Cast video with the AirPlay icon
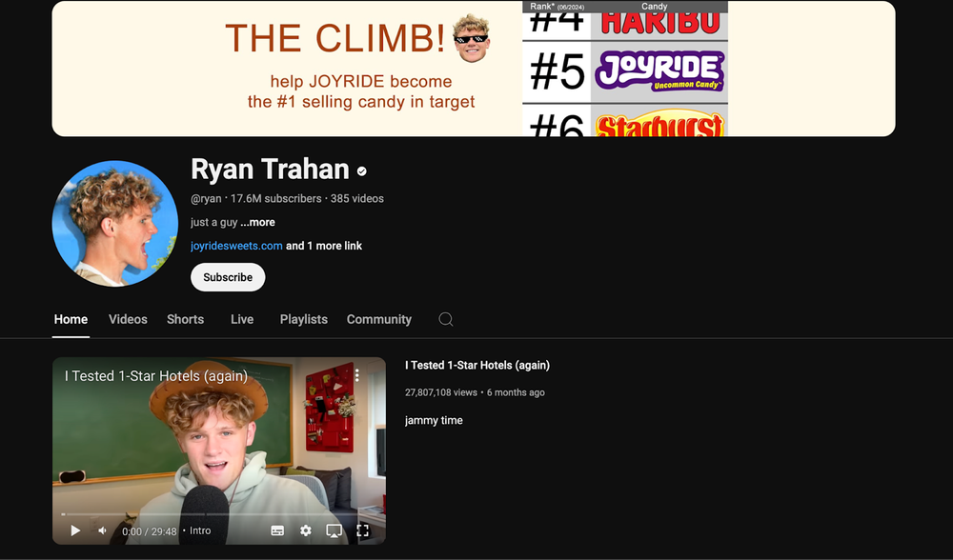Screen dimensions: 953x560 tap(334, 530)
